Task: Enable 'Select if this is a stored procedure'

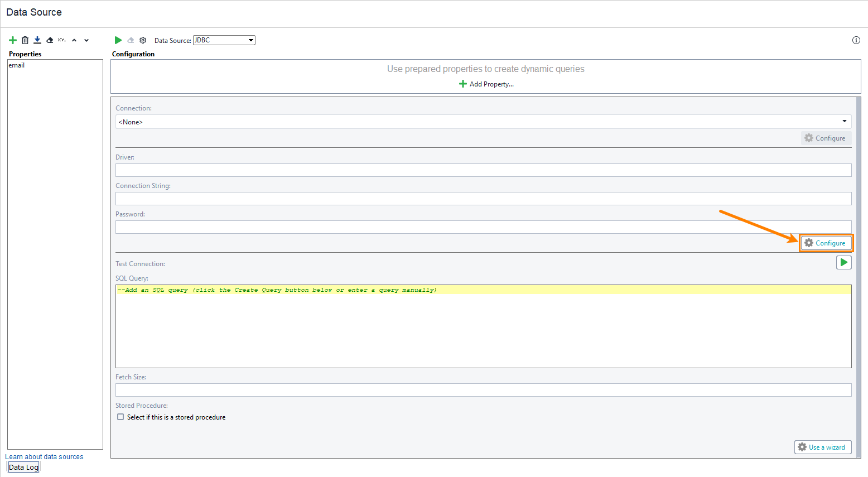Action: (120, 417)
